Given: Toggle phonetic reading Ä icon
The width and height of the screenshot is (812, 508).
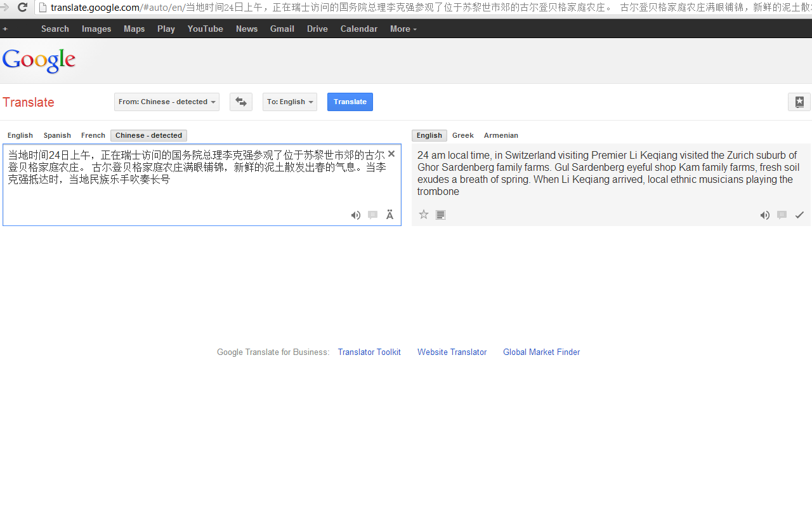Looking at the screenshot, I should [x=390, y=215].
